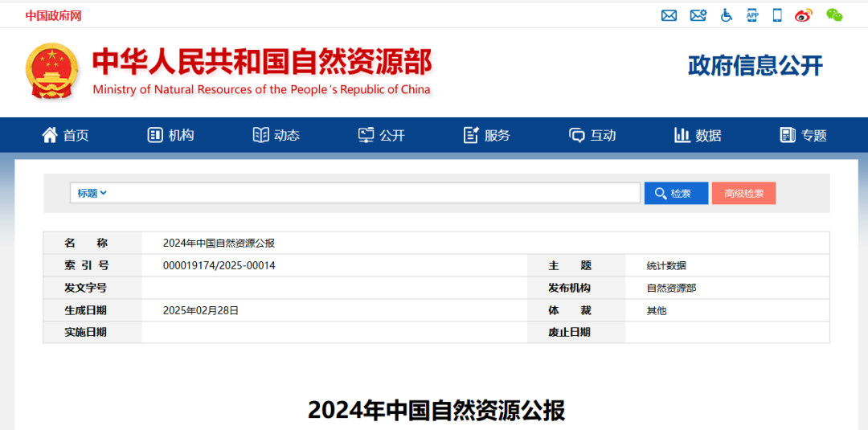Select the date 2025年02月28日
The height and width of the screenshot is (430, 868).
click(x=201, y=310)
